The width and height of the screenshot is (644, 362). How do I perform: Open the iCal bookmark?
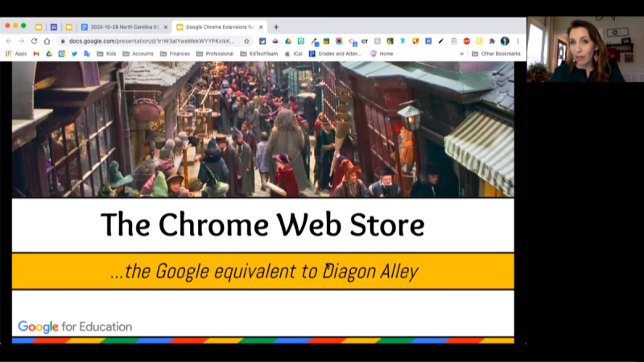pos(294,54)
